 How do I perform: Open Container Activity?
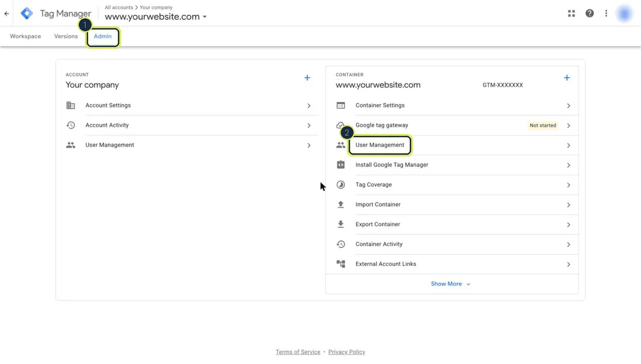point(452,244)
